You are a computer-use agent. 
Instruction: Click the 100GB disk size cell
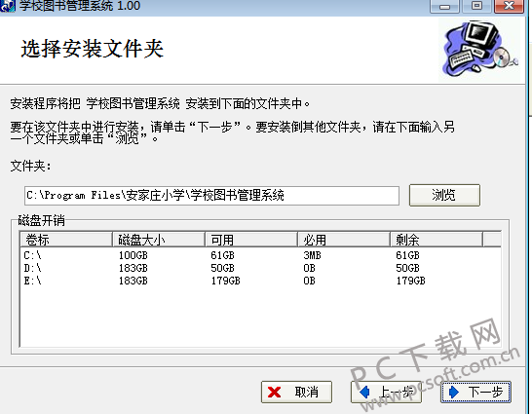pos(133,255)
